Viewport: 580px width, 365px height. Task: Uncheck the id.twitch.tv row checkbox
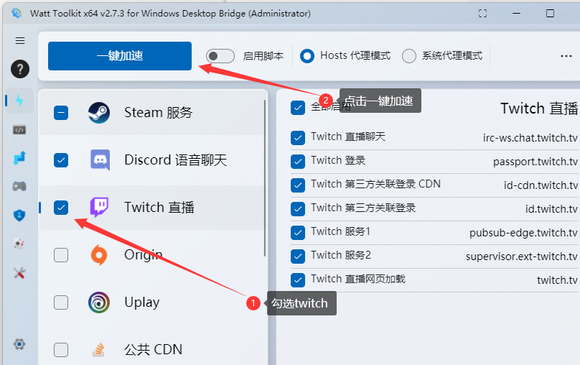298,209
